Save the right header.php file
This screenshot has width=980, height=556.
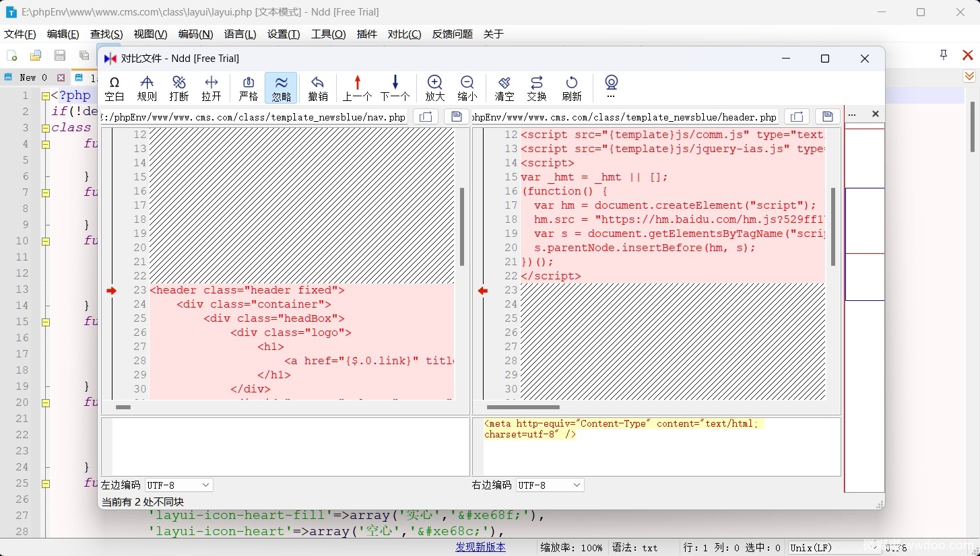[828, 116]
